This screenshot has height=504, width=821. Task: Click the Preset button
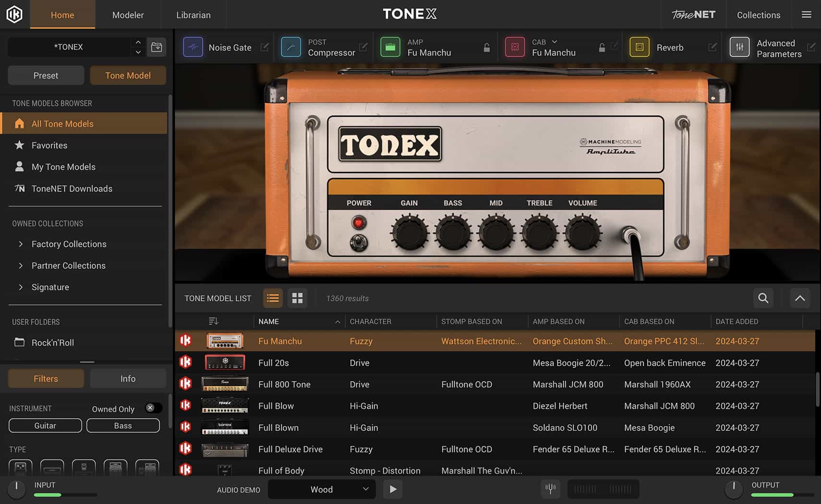tap(46, 75)
